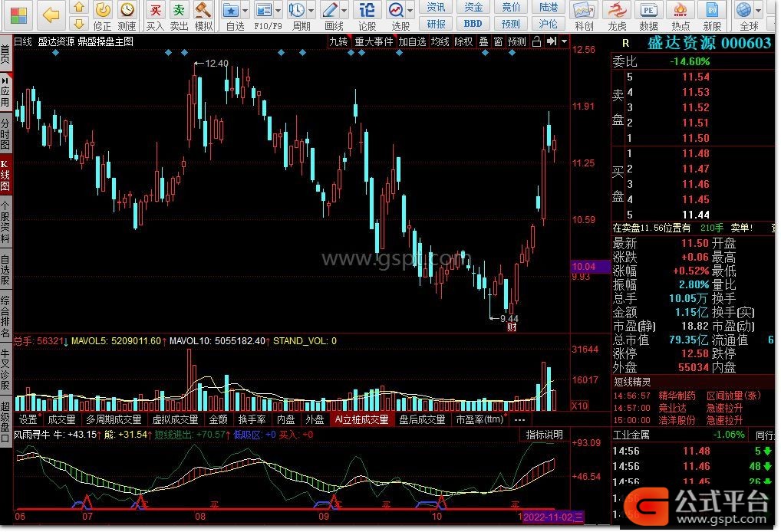Image resolution: width=781 pixels, height=532 pixels.
Task: Select the 换手率 turnover tab
Action: tap(252, 420)
